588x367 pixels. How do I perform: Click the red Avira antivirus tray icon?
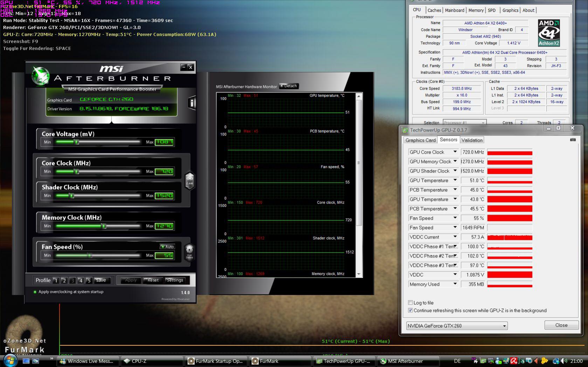pos(514,361)
